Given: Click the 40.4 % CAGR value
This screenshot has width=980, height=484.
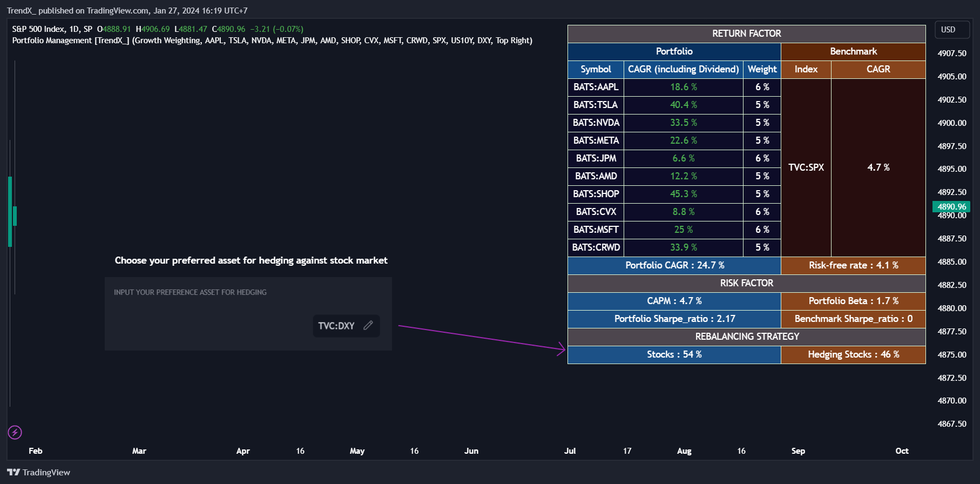Looking at the screenshot, I should [684, 105].
